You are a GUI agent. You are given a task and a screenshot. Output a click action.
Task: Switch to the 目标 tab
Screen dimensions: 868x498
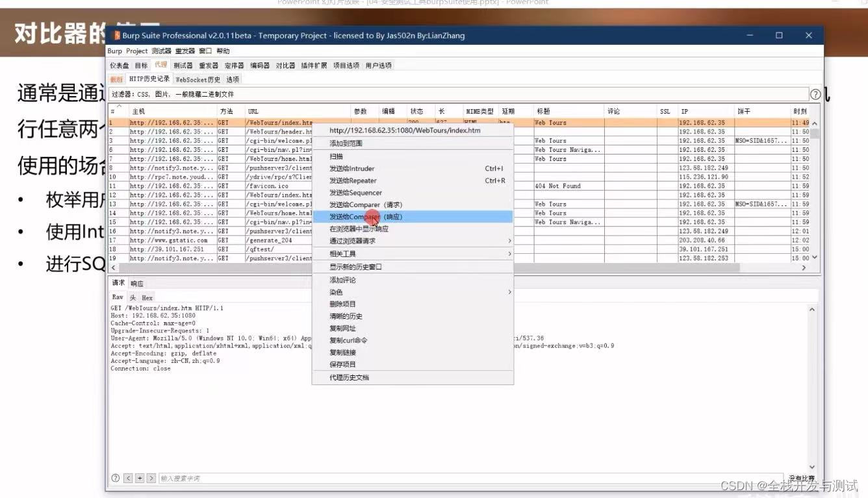point(142,66)
